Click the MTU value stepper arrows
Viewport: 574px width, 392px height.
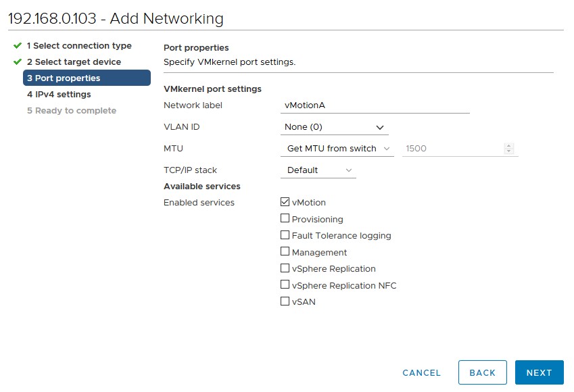(509, 149)
